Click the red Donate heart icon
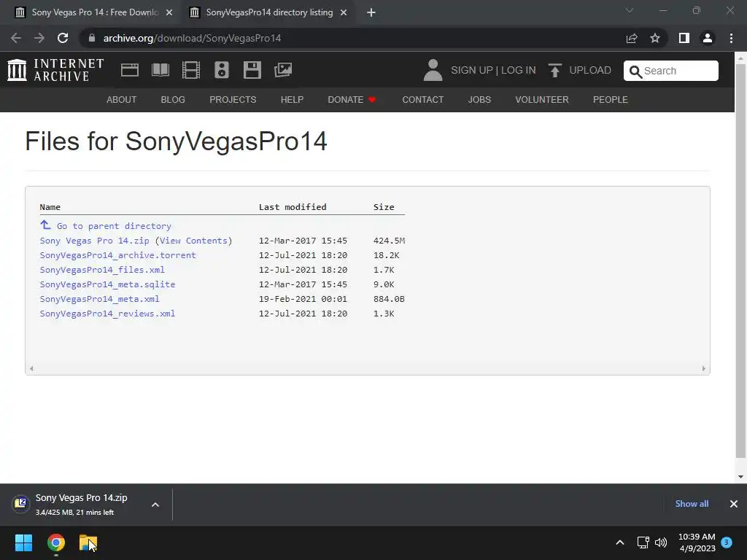The height and width of the screenshot is (560, 747). (x=372, y=99)
